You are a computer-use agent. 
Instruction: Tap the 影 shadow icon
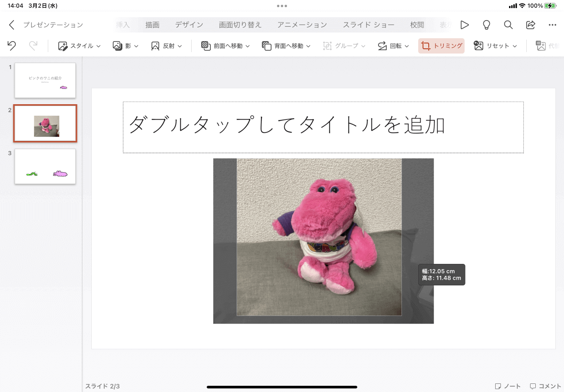(117, 46)
